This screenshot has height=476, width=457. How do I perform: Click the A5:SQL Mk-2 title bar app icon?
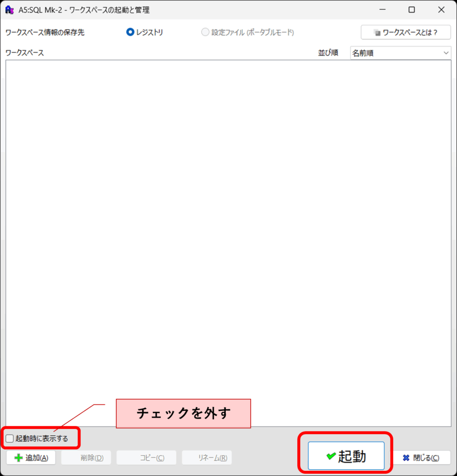click(x=10, y=10)
